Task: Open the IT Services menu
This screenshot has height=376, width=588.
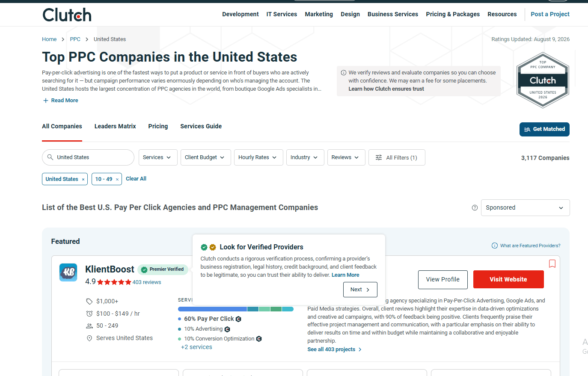Action: [282, 14]
